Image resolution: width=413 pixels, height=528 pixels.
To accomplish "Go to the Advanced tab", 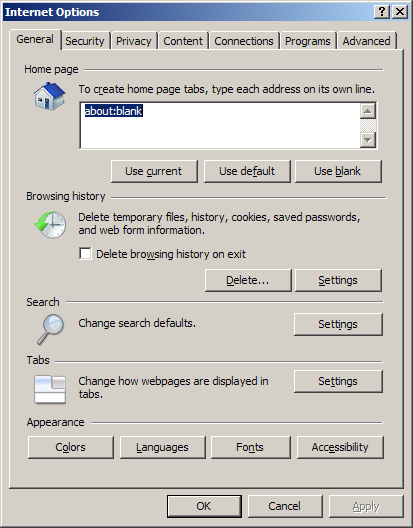I will tap(366, 41).
